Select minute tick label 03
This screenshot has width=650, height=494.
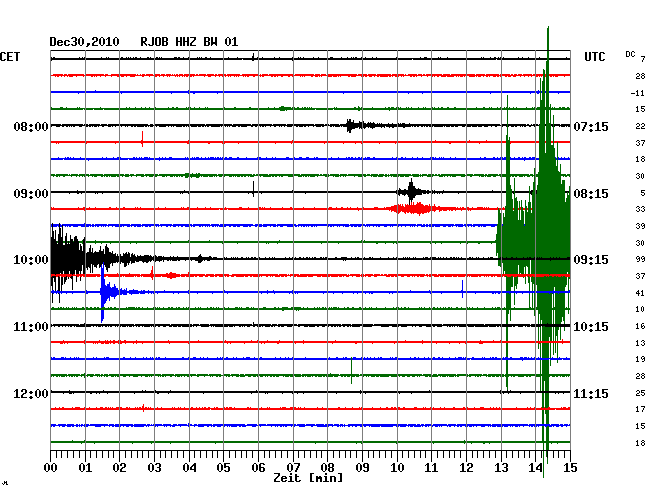tap(154, 468)
